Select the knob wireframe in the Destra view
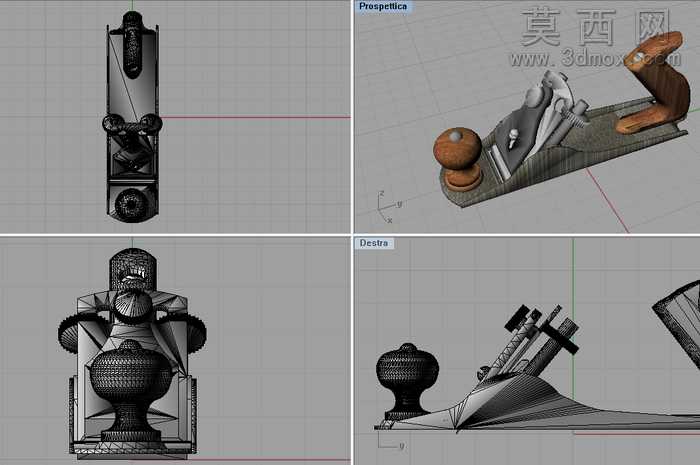 pyautogui.click(x=407, y=382)
